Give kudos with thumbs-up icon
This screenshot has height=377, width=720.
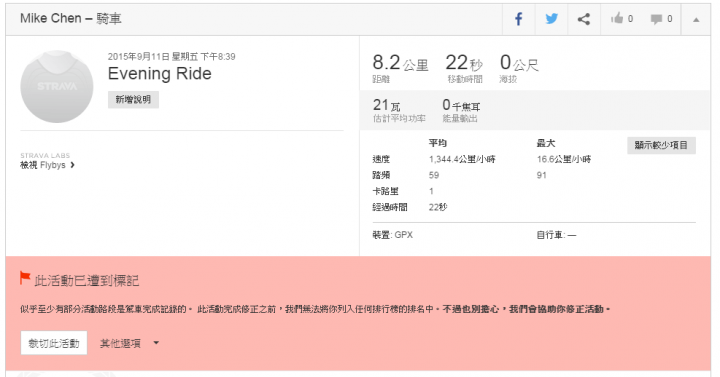617,19
